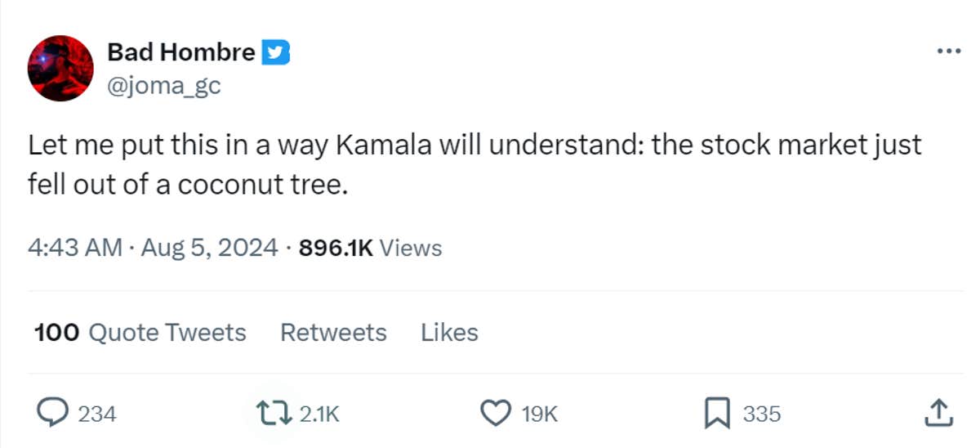This screenshot has width=980, height=448.
Task: Click the 4:43 AM · Aug 5, 2024 timestamp
Action: (x=153, y=248)
